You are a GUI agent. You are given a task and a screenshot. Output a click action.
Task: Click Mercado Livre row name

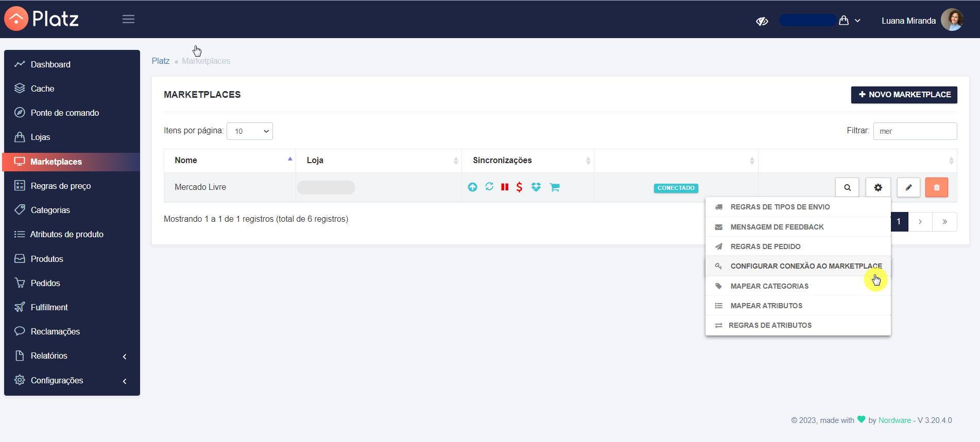pos(200,187)
